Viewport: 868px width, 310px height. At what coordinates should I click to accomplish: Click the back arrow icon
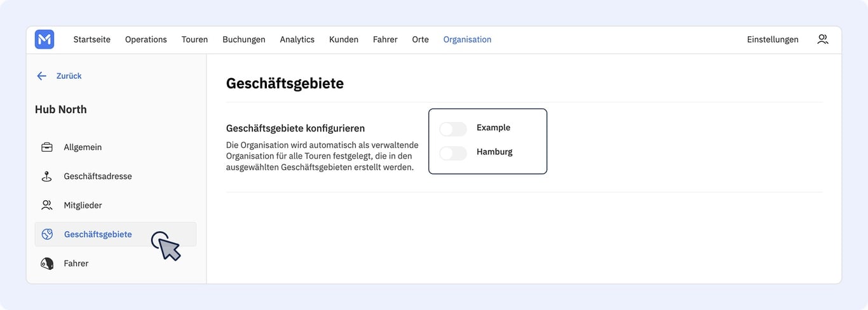42,76
